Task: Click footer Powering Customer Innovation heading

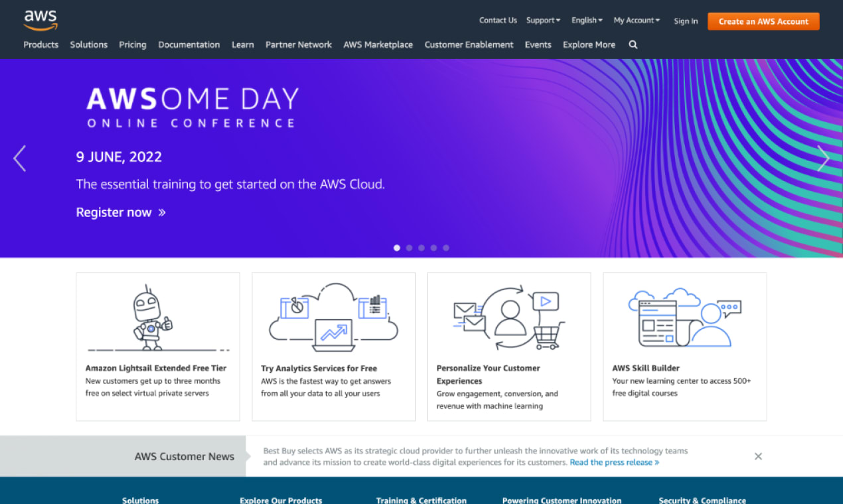Action: tap(562, 500)
